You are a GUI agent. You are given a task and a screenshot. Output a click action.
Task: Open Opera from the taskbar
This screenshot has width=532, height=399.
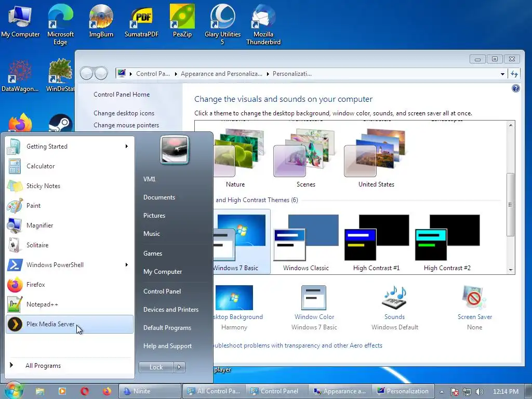85,391
